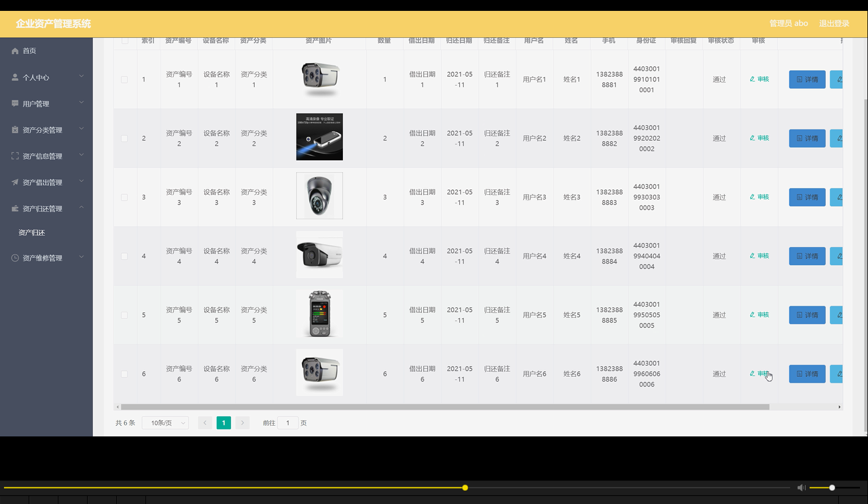Open the 详情 button for row 5

[x=807, y=315]
